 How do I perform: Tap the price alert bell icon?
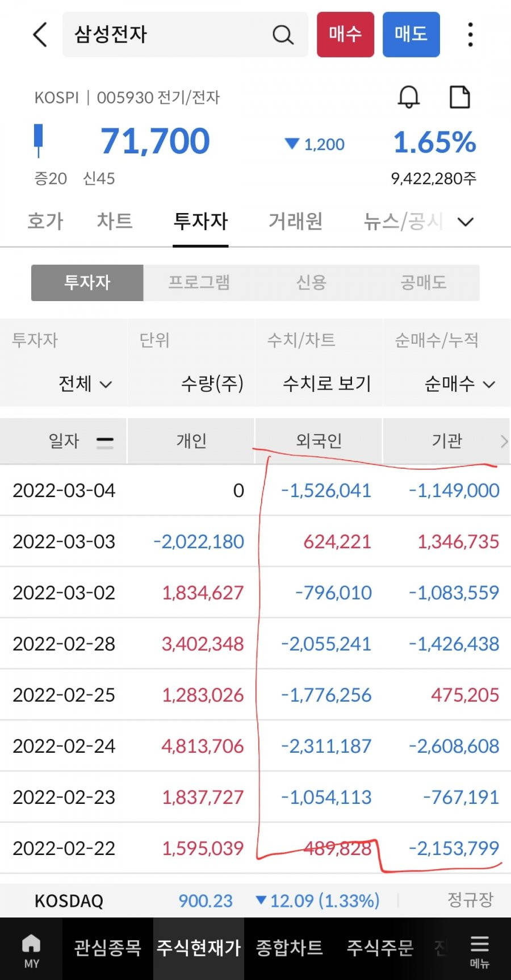[408, 97]
